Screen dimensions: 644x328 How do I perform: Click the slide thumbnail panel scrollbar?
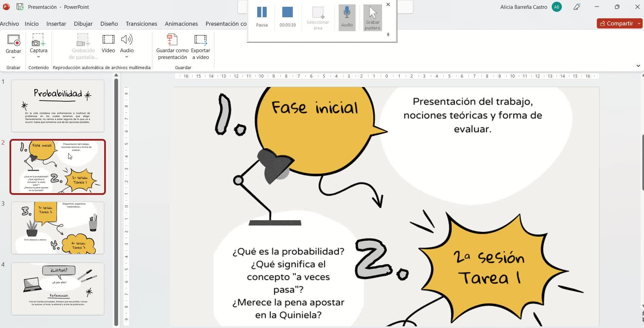pyautogui.click(x=116, y=202)
